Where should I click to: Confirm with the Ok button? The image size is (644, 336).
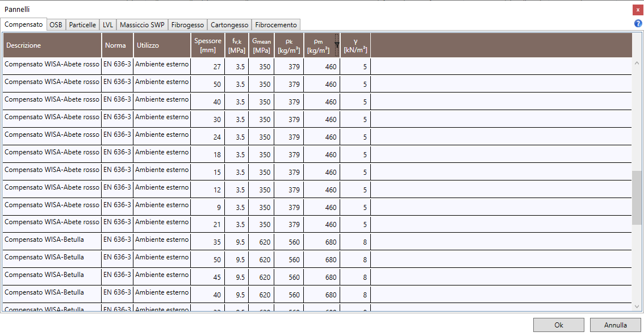click(x=559, y=325)
